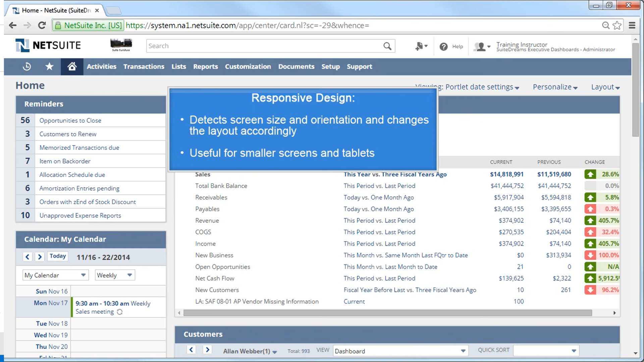Viewport: 644px width, 362px height.
Task: Open the Reports menu
Action: pyautogui.click(x=206, y=66)
